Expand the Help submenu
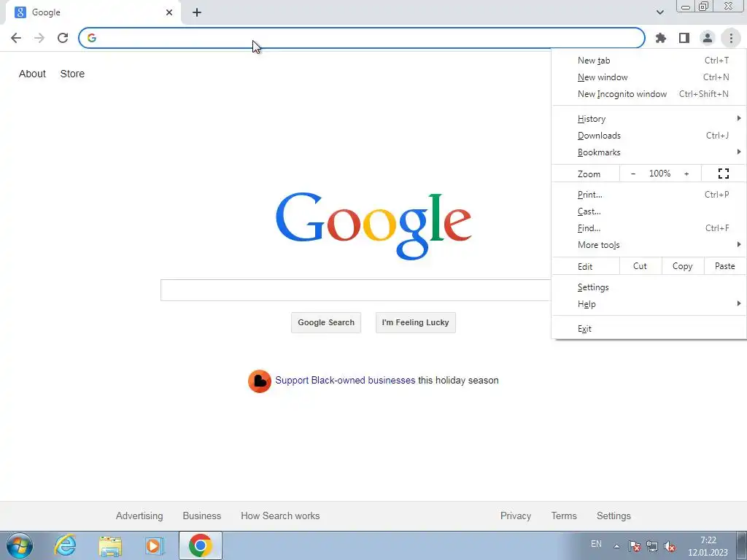 point(649,304)
